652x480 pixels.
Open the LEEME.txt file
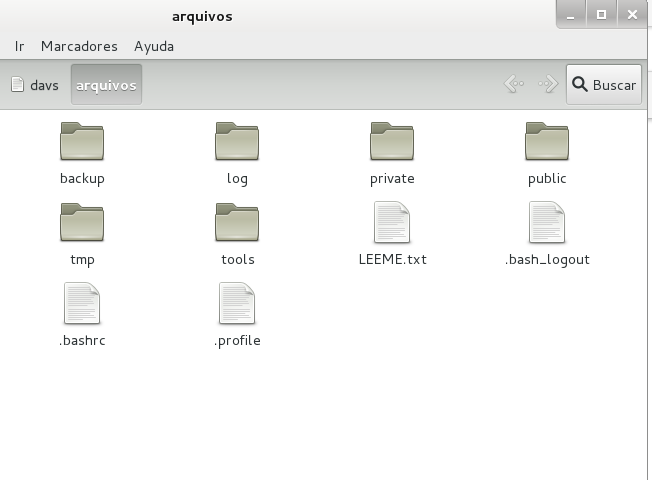tap(392, 223)
